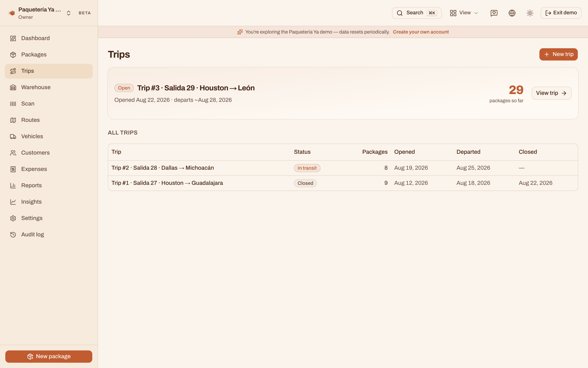Click the Closed status badge on Trip #1
This screenshot has width=588, height=368.
(x=305, y=183)
